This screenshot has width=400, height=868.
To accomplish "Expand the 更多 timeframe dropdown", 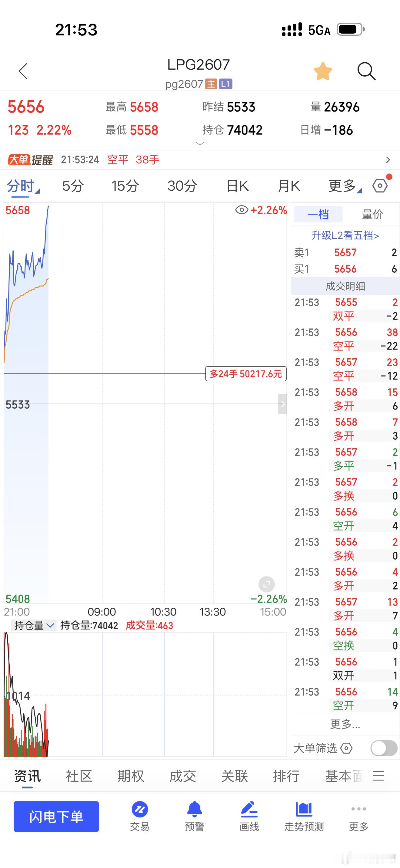I will click(345, 186).
